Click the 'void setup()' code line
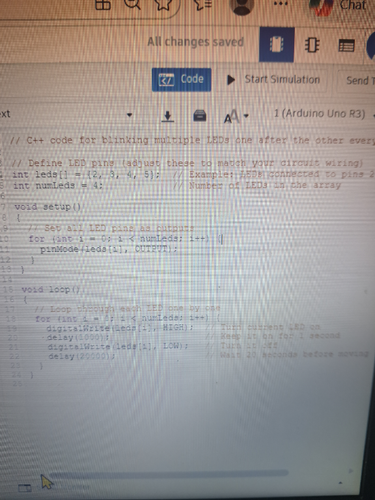 [48, 207]
